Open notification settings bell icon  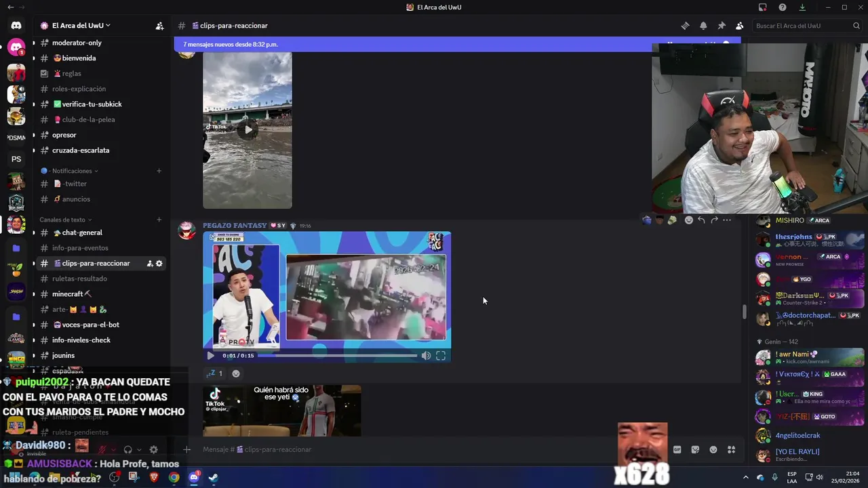point(703,26)
